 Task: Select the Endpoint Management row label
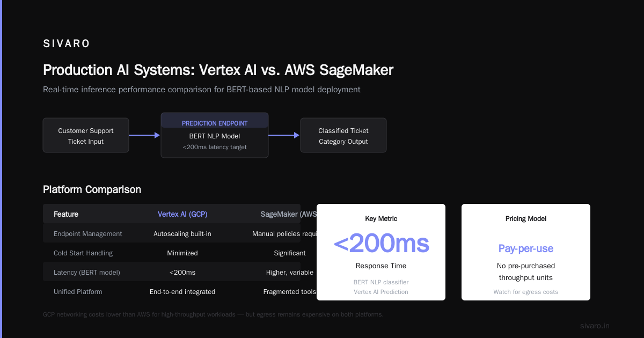(88, 233)
